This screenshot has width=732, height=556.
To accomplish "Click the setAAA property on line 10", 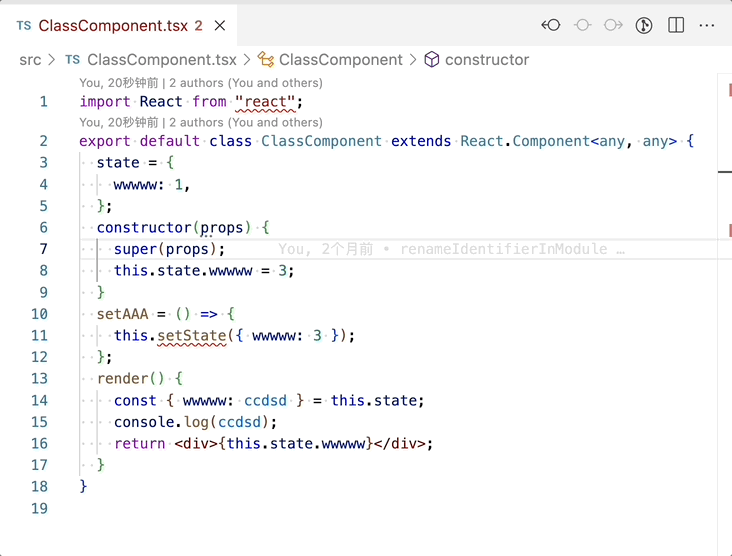I will (x=122, y=314).
